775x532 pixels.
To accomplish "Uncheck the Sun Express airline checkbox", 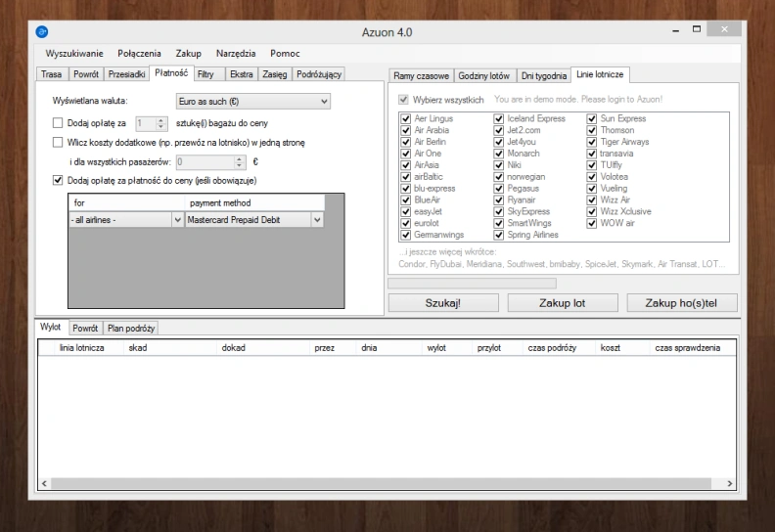I will (592, 118).
